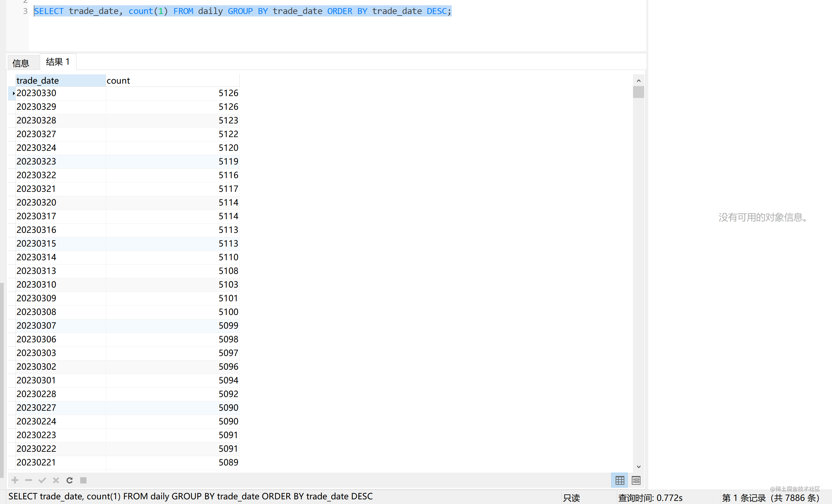832x504 pixels.
Task: Open the 信息 tab
Action: (x=21, y=63)
